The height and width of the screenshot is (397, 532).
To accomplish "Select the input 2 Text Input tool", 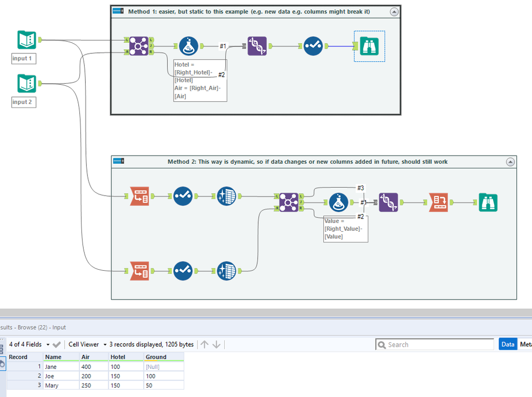I will pos(27,83).
